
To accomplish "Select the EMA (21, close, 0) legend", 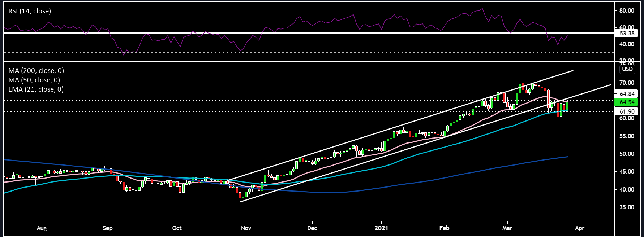I will click(x=36, y=89).
